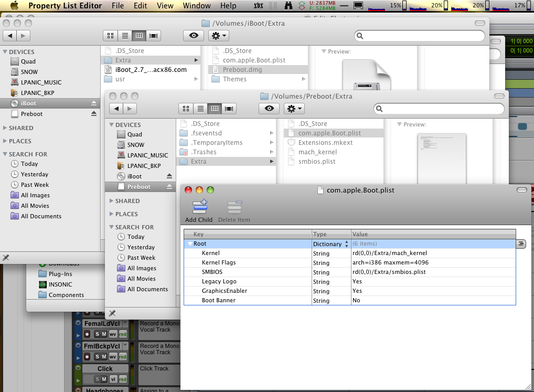Open the File menu
534x392 pixels.
click(118, 5)
